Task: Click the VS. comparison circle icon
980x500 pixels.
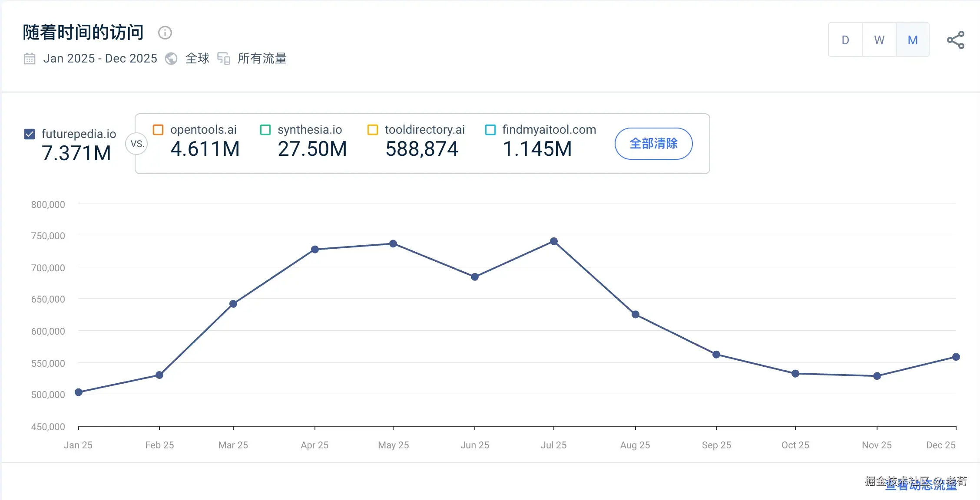Action: click(137, 144)
